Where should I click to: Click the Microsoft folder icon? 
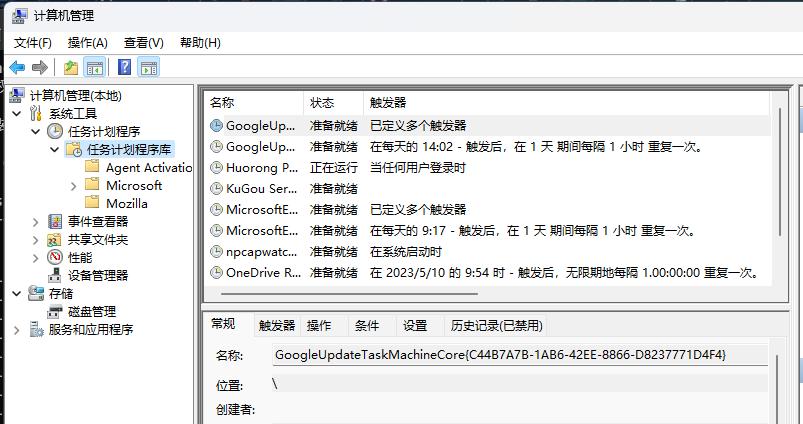[x=92, y=185]
